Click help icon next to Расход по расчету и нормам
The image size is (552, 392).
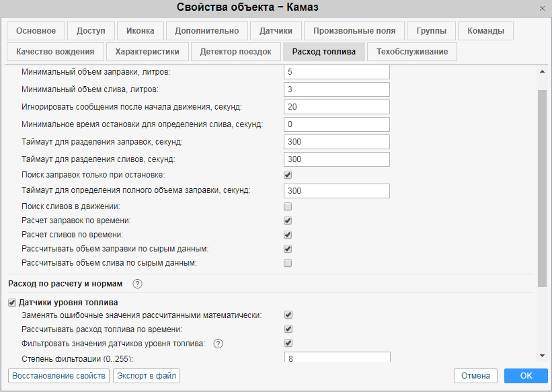point(138,284)
